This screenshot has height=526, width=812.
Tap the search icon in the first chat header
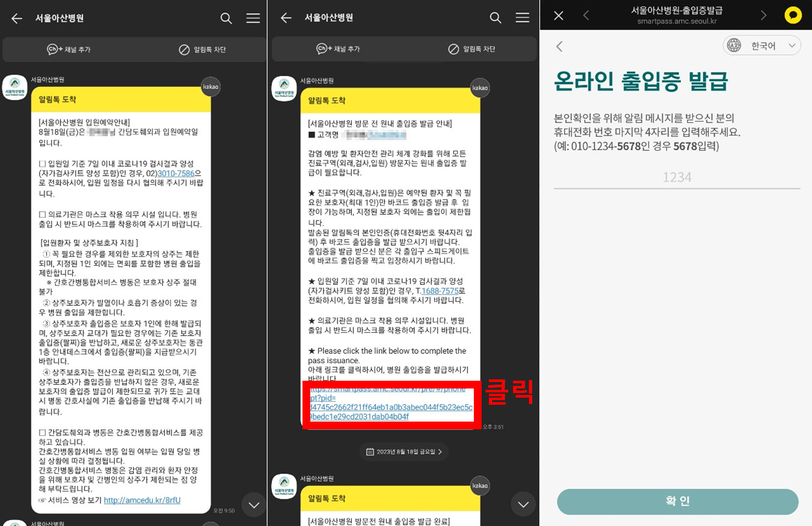pos(226,18)
